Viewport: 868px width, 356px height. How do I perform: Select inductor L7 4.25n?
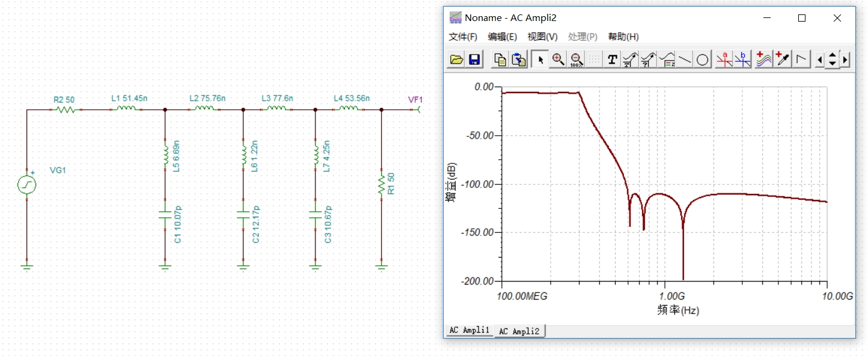315,155
